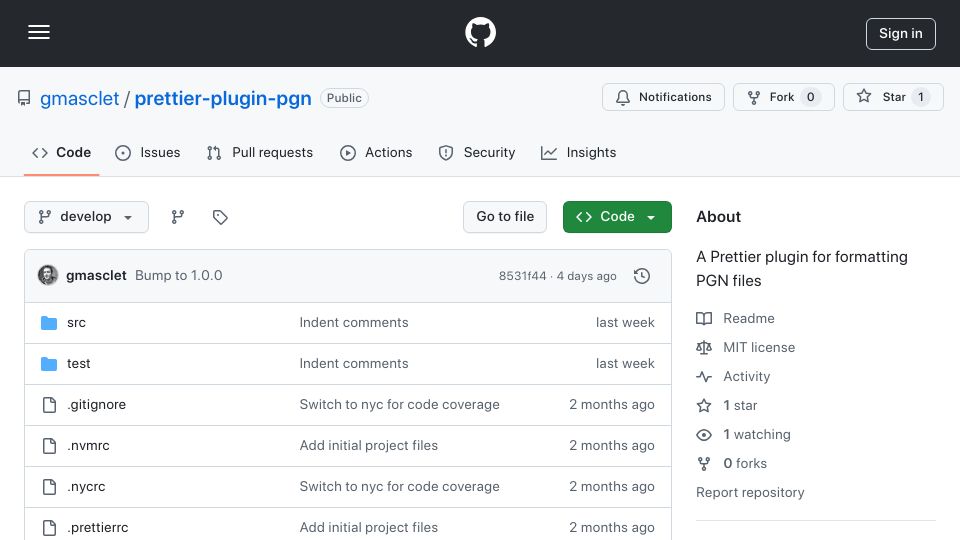Click the Sign in button
This screenshot has width=960, height=540.
pyautogui.click(x=901, y=34)
